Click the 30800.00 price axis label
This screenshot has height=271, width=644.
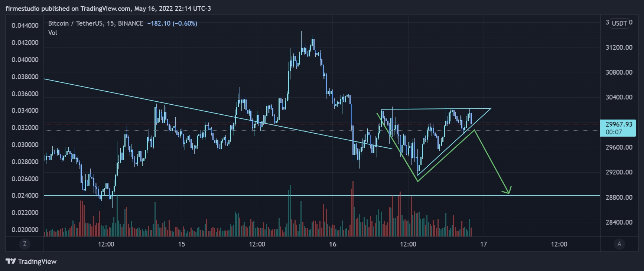619,72
